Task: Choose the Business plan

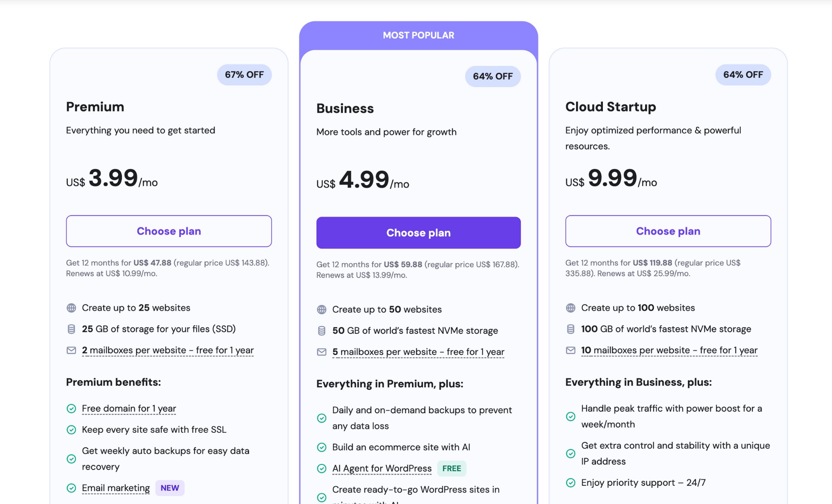Action: 419,233
